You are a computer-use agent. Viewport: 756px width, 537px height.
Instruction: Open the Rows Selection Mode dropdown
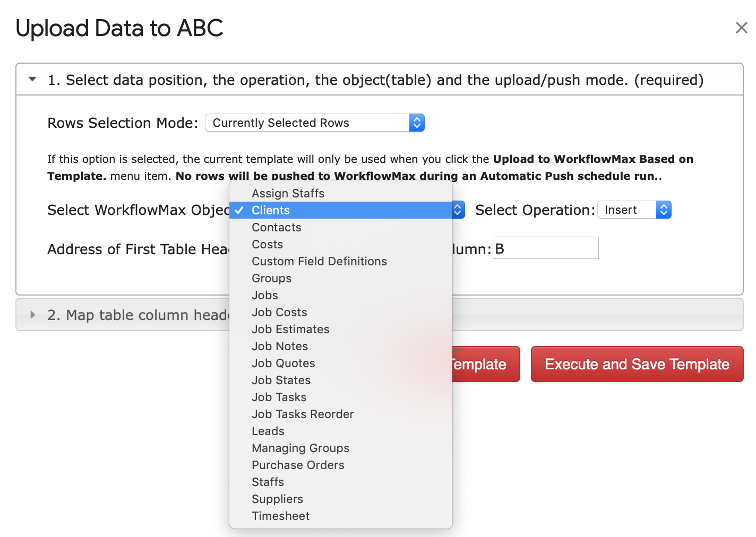[315, 123]
